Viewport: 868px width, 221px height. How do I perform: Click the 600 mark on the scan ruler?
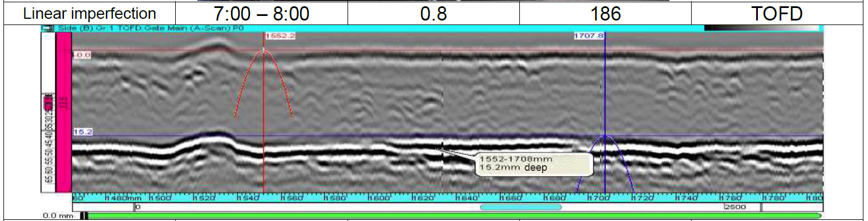[379, 198]
